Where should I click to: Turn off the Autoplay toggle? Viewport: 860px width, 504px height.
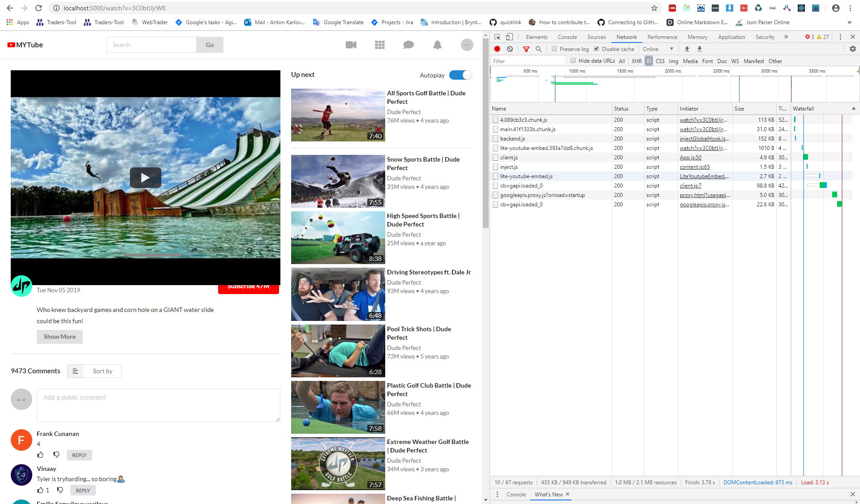(461, 75)
